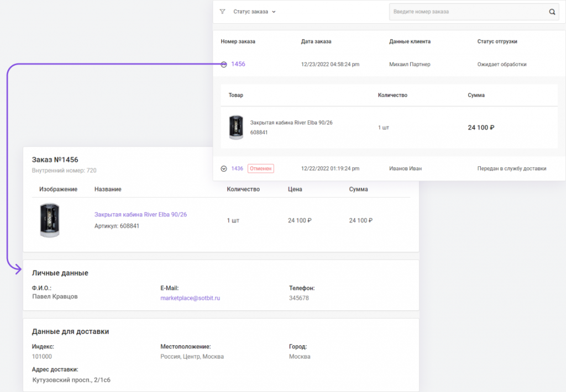Click shower cabin image in order details

tap(49, 220)
